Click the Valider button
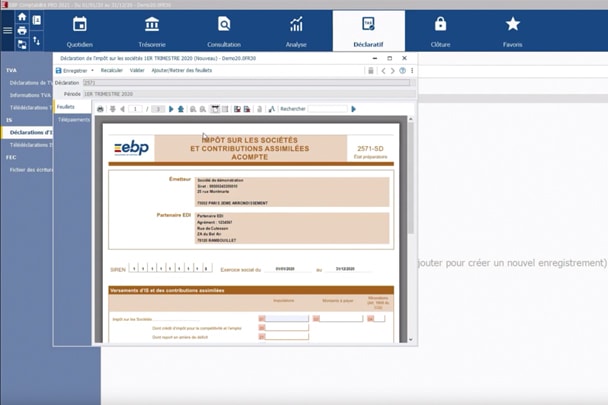The height and width of the screenshot is (405, 608). 137,71
